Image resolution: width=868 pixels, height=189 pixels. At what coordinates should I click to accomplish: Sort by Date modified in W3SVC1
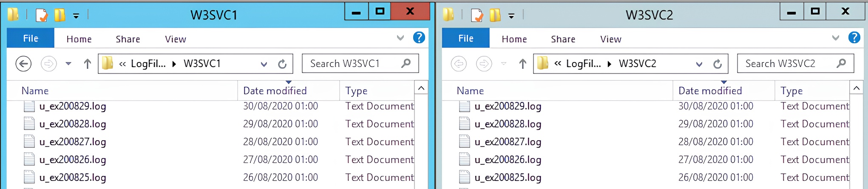pos(289,90)
